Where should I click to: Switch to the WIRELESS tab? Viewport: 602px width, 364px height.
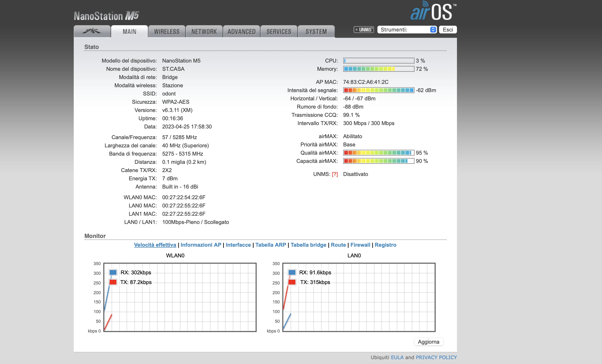pyautogui.click(x=167, y=32)
